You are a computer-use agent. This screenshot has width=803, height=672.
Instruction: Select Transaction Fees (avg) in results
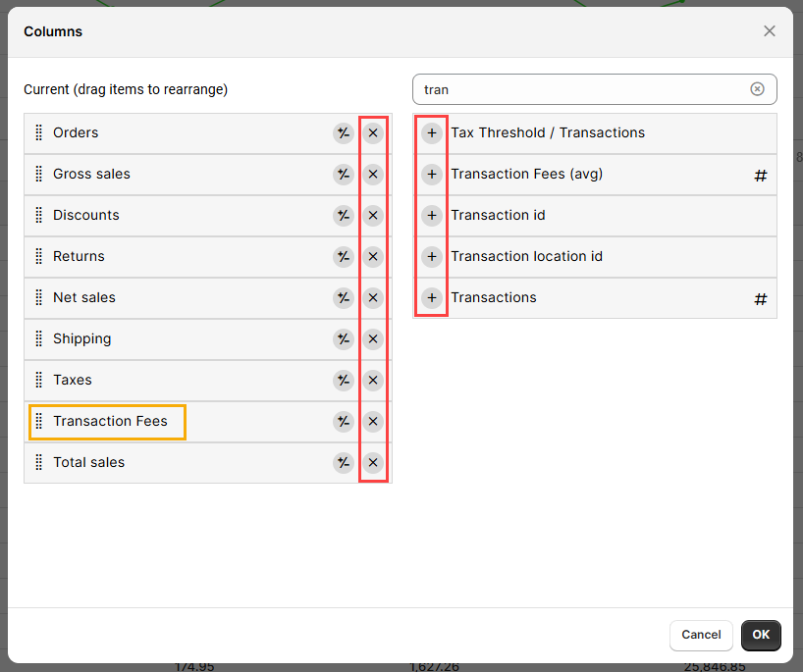[526, 175]
